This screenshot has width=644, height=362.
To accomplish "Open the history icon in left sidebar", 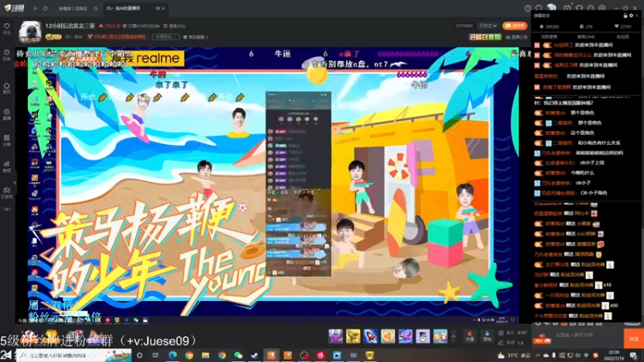I will (6, 55).
